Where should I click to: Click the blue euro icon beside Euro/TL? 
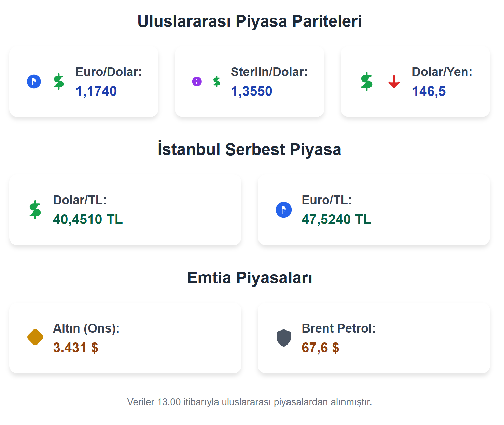click(284, 210)
